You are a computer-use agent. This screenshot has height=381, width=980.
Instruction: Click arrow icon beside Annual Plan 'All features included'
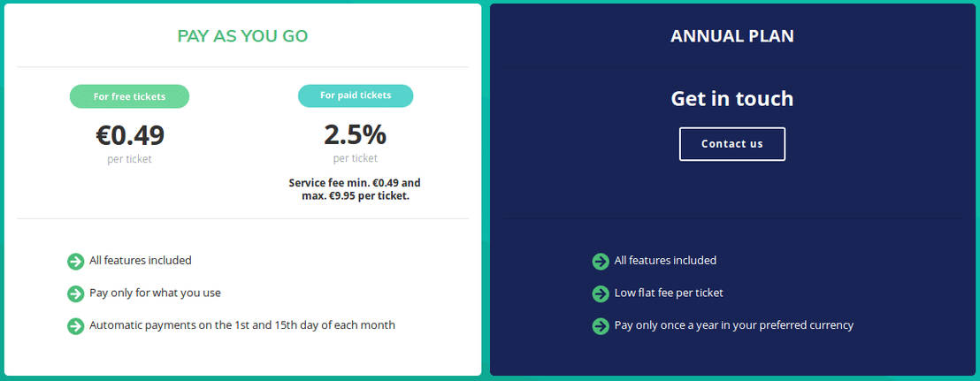601,261
